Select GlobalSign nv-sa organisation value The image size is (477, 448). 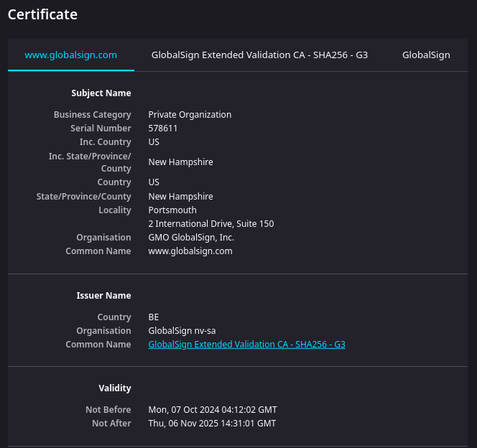point(182,331)
